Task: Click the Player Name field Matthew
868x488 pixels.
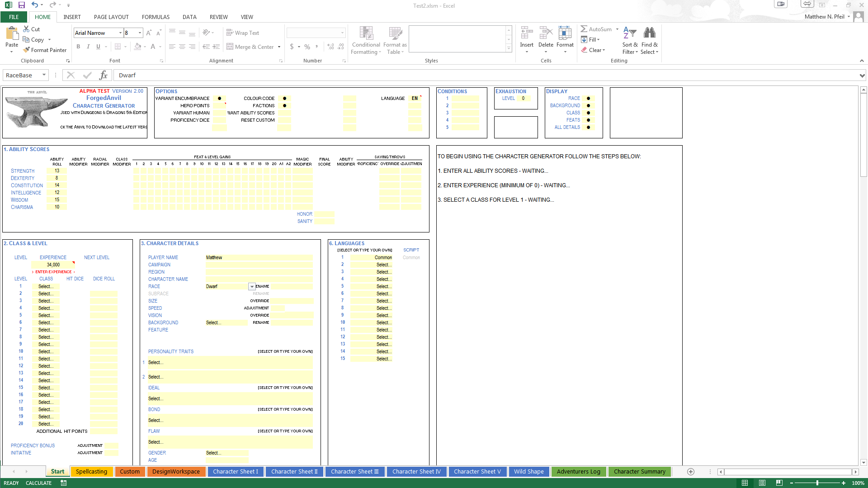Action: pyautogui.click(x=259, y=257)
